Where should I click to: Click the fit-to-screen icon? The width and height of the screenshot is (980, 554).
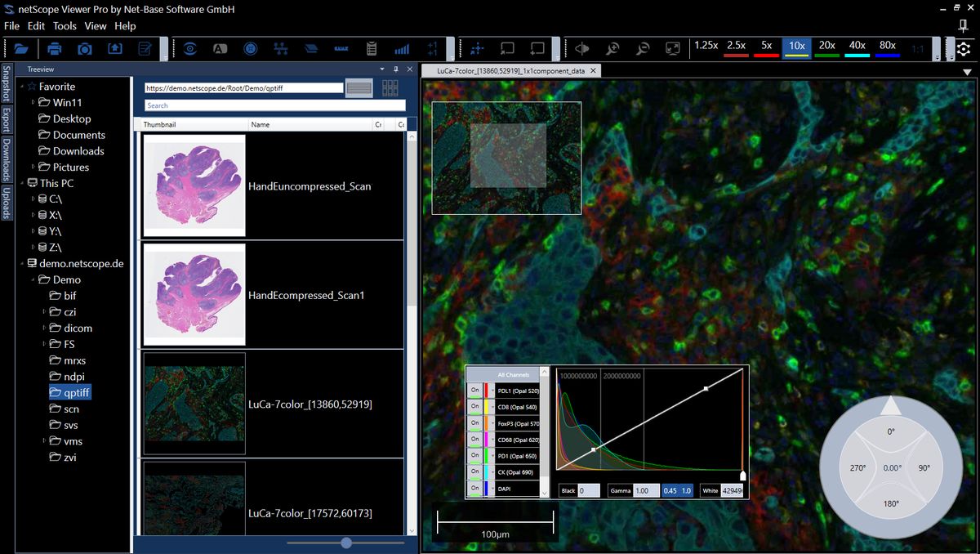tap(672, 49)
